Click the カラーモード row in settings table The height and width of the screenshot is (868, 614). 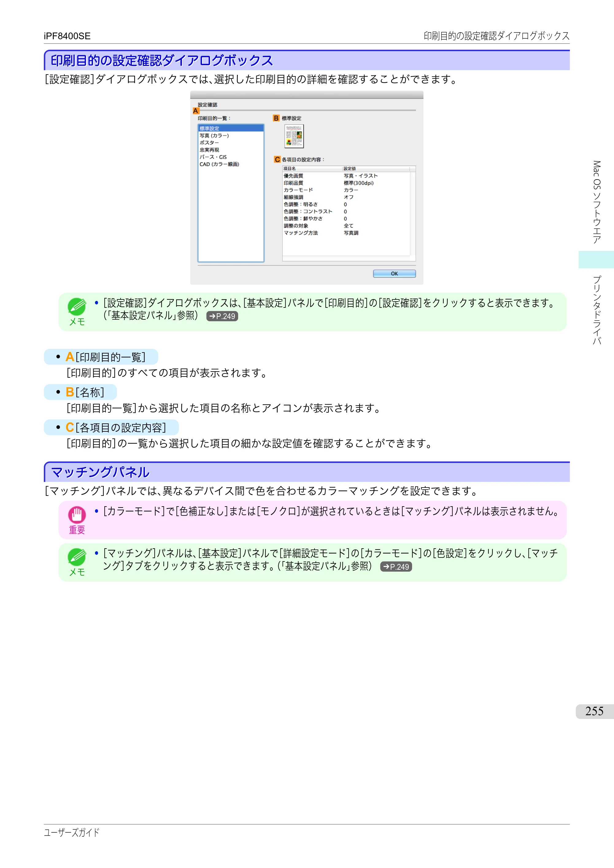click(x=346, y=190)
